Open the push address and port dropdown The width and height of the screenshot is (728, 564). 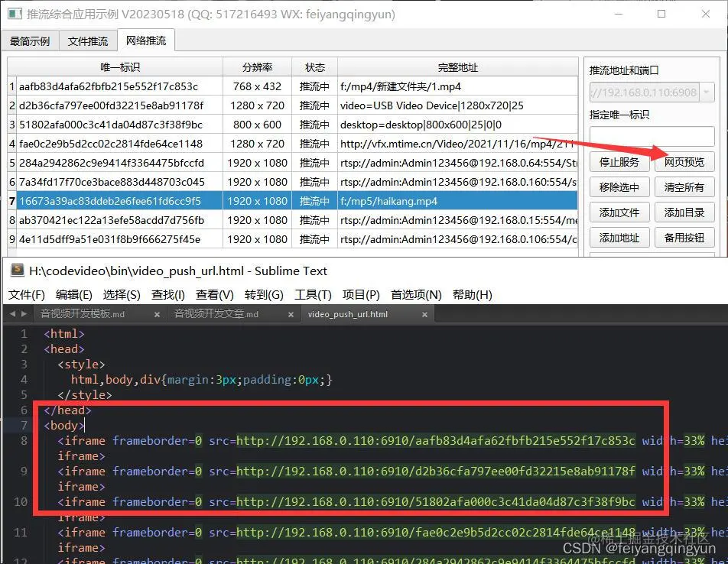(x=707, y=92)
